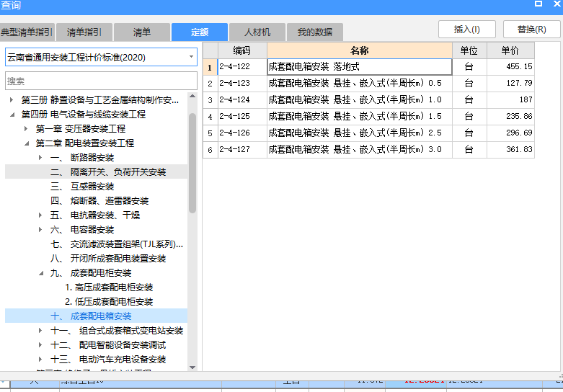
Task: Expand 第一章 变压器安装工程 node
Action: click(26, 128)
